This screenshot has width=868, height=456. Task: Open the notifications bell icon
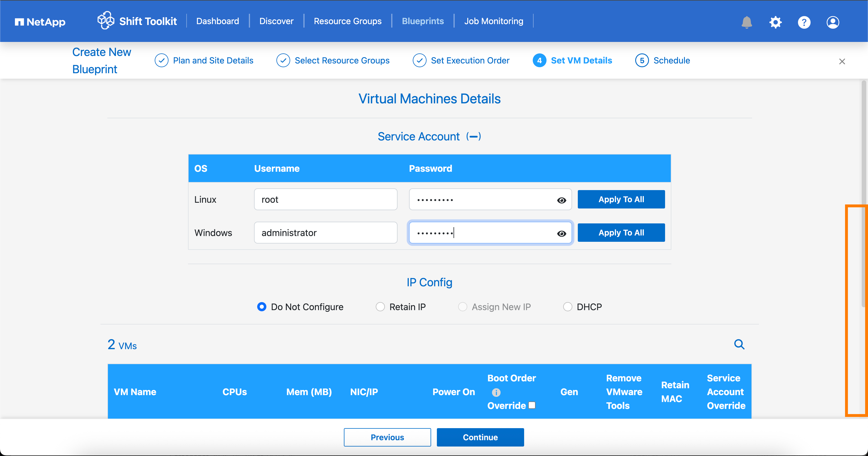coord(747,22)
